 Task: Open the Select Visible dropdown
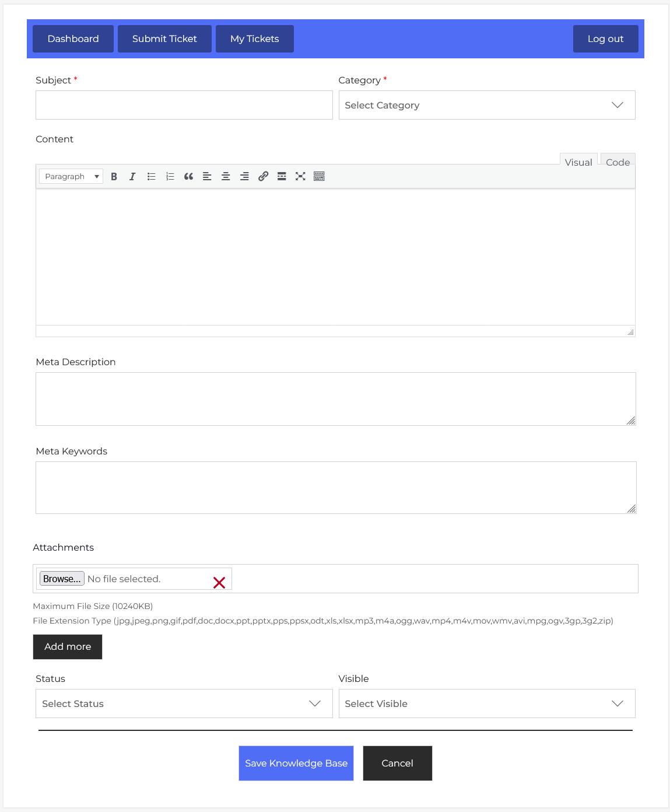point(486,703)
